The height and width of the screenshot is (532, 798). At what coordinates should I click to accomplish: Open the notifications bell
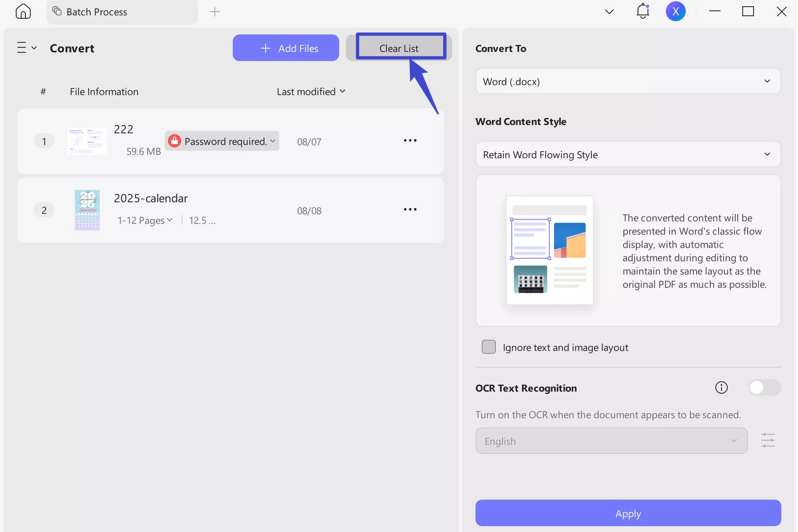coord(643,11)
